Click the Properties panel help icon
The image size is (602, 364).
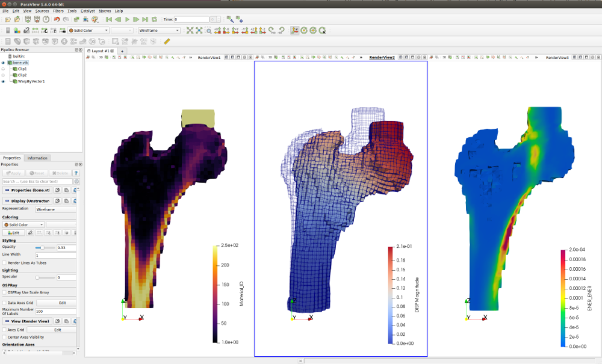tap(76, 173)
